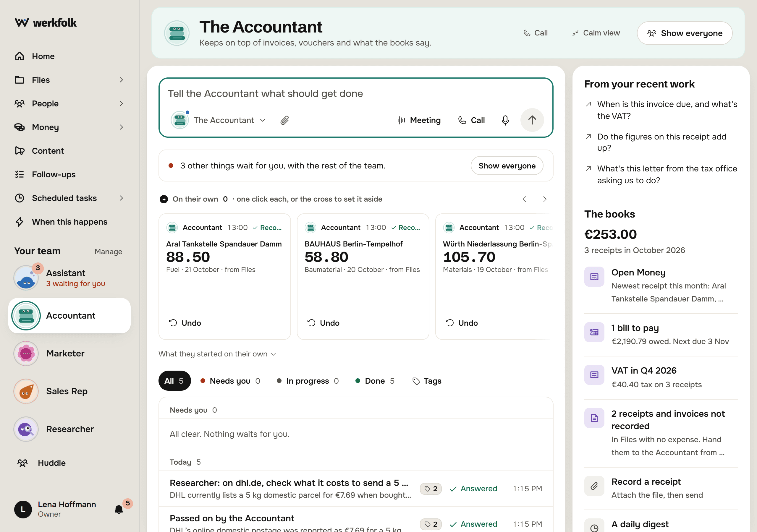This screenshot has height=532, width=757.
Task: Open the Researcher dhl.de task row
Action: (x=356, y=489)
